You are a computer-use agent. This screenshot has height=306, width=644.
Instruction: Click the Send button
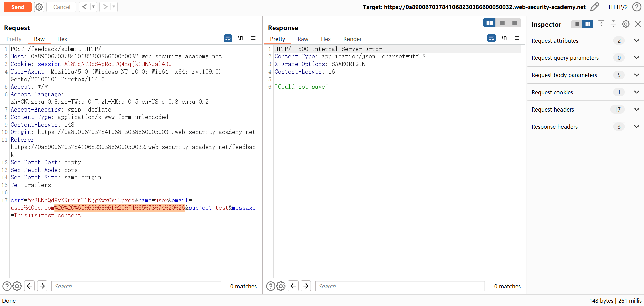click(18, 7)
